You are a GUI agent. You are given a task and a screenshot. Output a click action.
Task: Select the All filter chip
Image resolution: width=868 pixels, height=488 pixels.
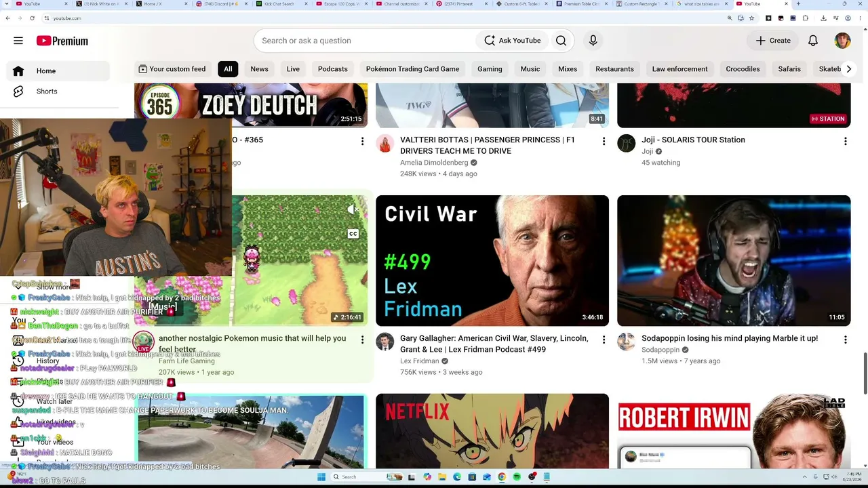pyautogui.click(x=228, y=69)
